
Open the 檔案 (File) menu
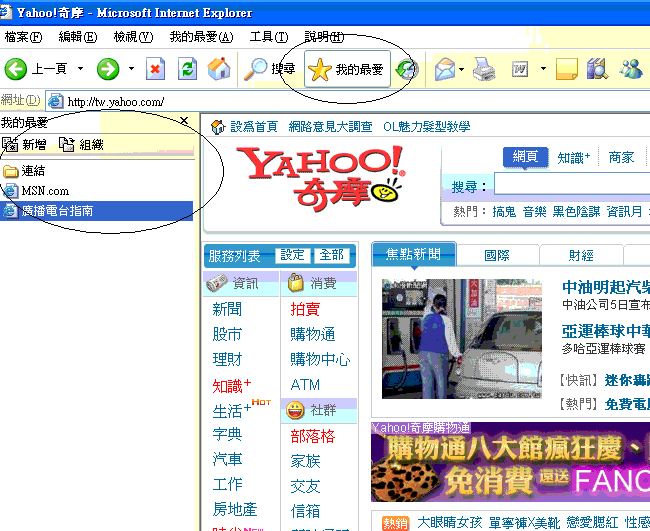tap(23, 37)
